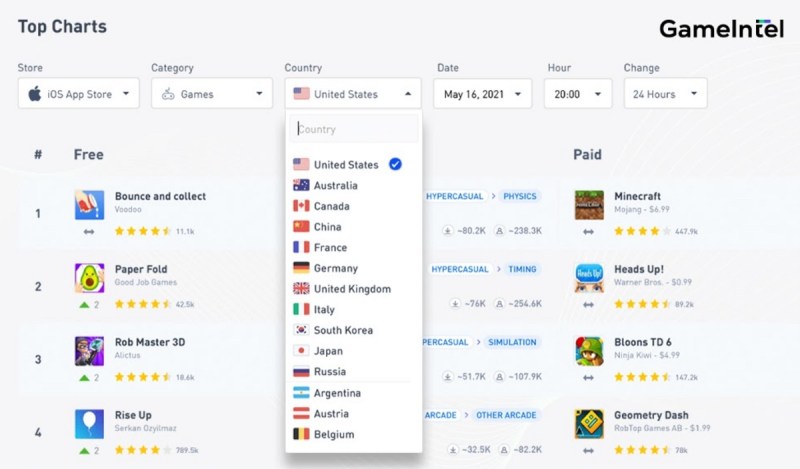Select Russia in the country list
The width and height of the screenshot is (800, 469).
(354, 371)
